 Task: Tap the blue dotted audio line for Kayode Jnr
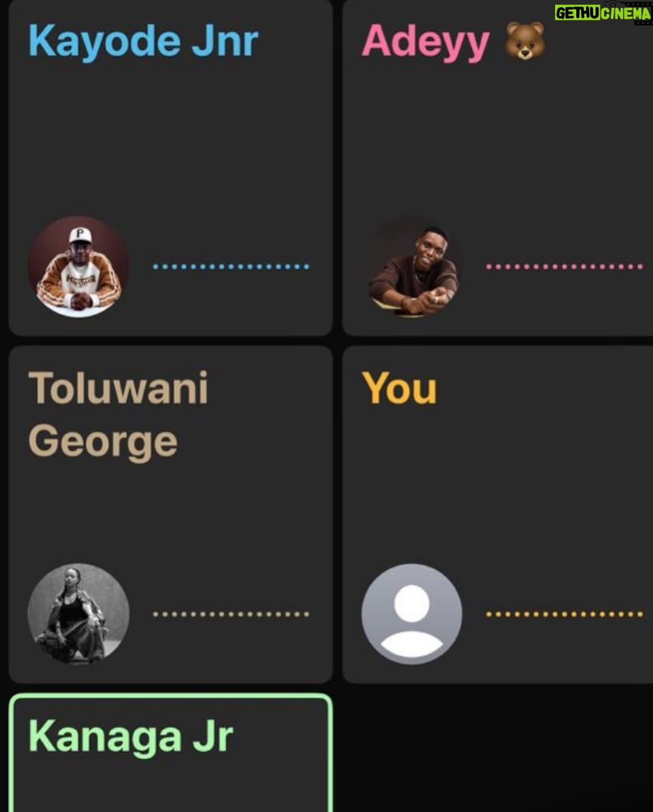231,266
